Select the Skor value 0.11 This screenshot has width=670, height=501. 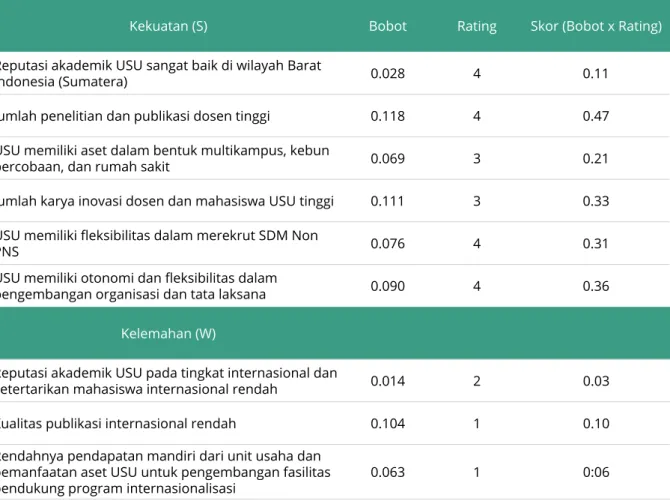[x=596, y=74]
